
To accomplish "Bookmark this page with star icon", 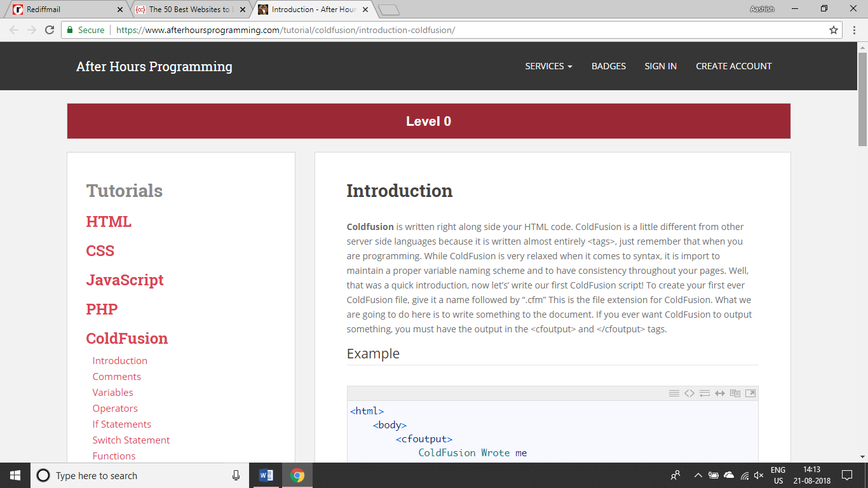I will coord(834,30).
